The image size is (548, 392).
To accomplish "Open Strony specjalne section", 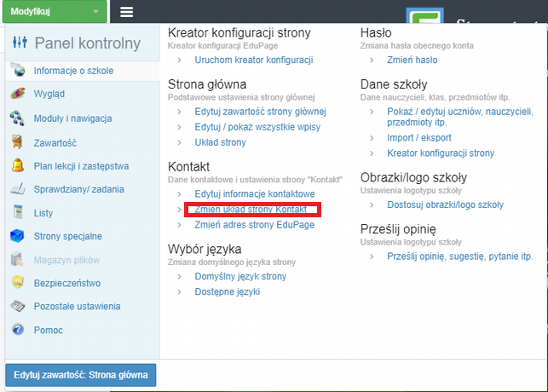I will pos(68,236).
